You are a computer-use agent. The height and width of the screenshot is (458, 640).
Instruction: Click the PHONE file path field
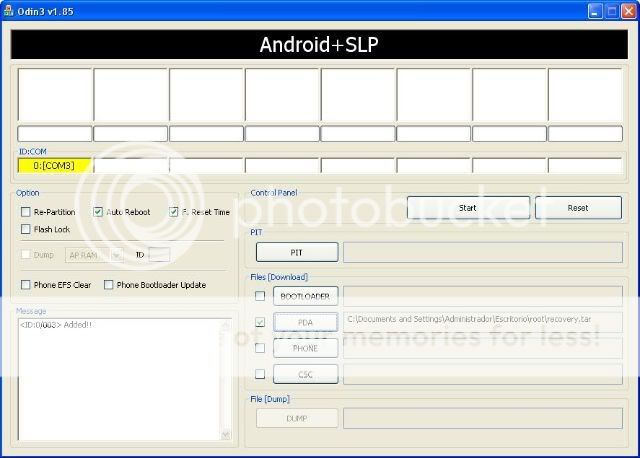click(x=483, y=348)
